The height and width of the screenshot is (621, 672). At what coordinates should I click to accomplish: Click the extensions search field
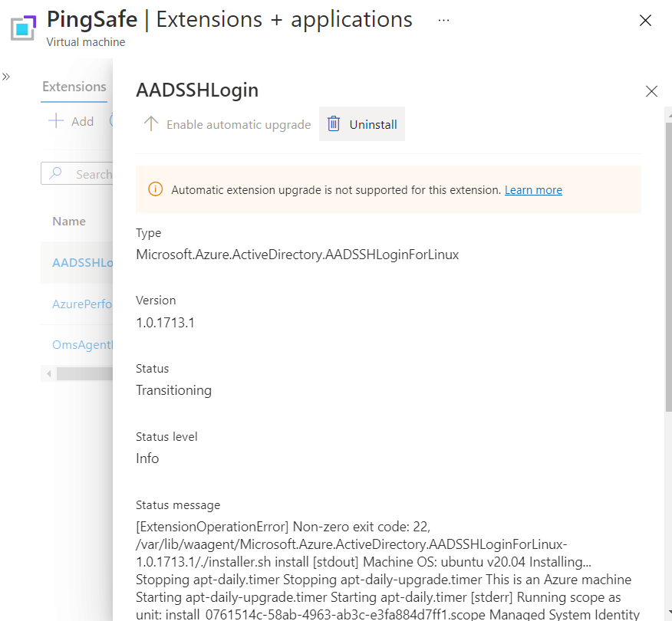pos(84,174)
